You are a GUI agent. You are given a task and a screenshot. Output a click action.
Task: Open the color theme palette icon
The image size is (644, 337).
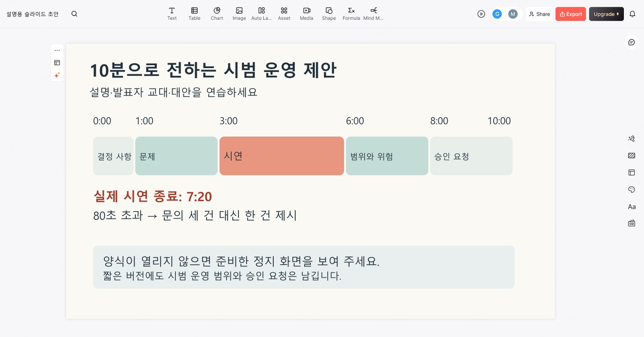631,190
